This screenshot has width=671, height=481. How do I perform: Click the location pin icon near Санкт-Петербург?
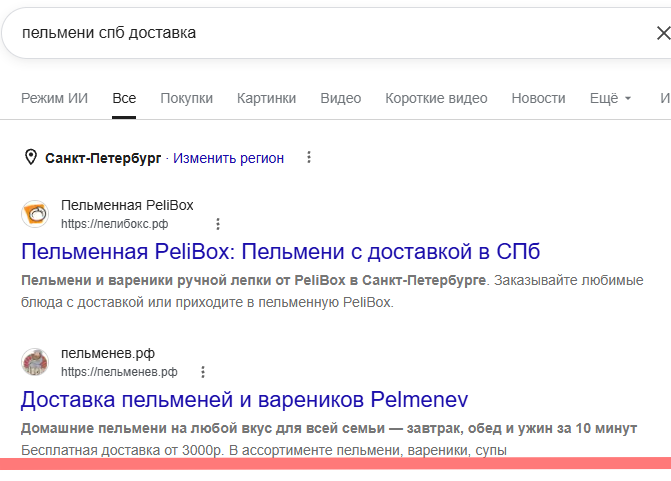(x=31, y=157)
